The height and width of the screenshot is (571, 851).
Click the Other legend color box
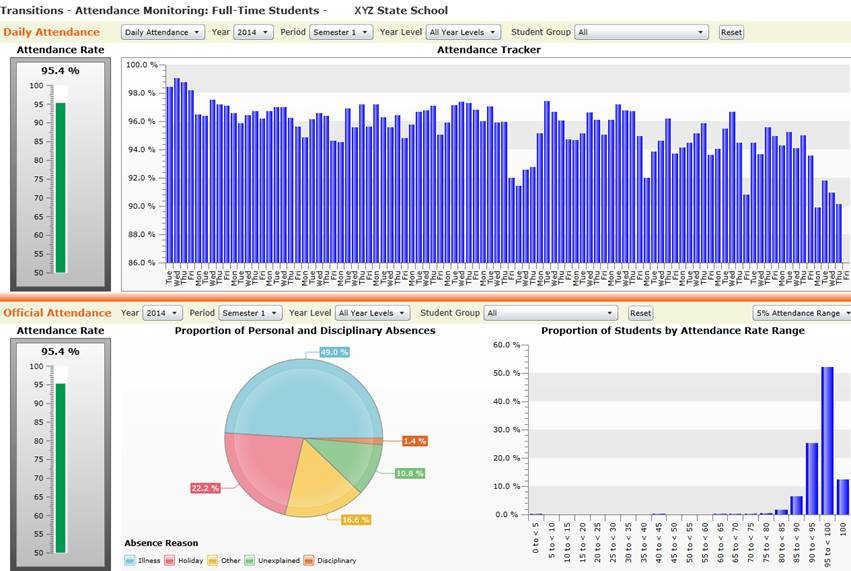[x=213, y=561]
